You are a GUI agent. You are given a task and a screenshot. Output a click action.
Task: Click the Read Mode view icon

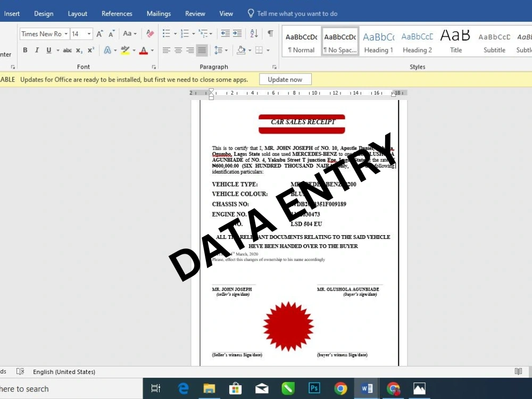pyautogui.click(x=518, y=371)
